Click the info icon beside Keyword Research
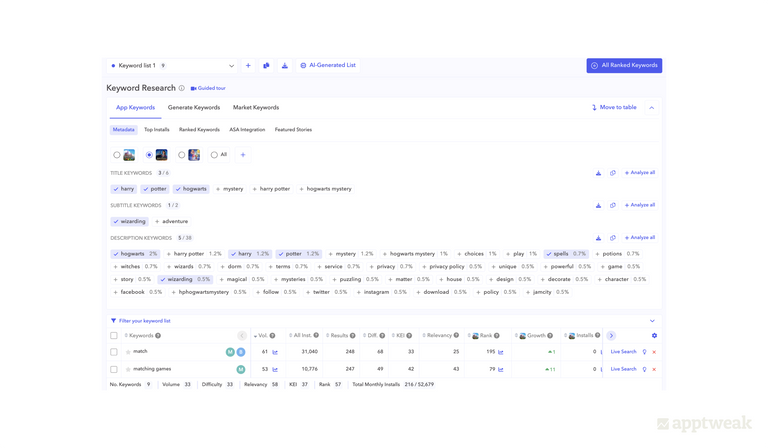The width and height of the screenshot is (768, 448). 182,88
